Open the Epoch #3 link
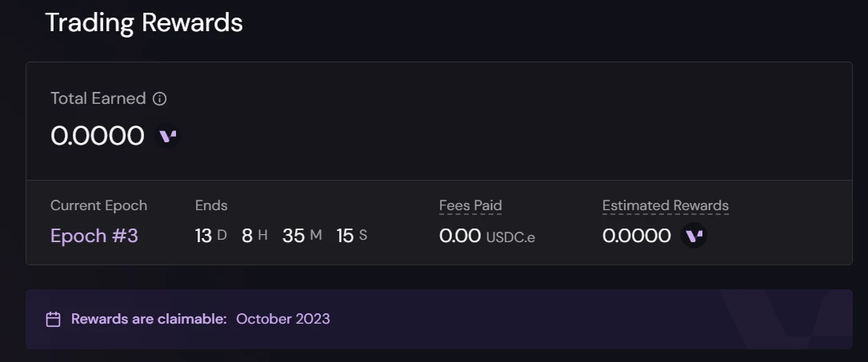The height and width of the screenshot is (362, 868). (94, 236)
